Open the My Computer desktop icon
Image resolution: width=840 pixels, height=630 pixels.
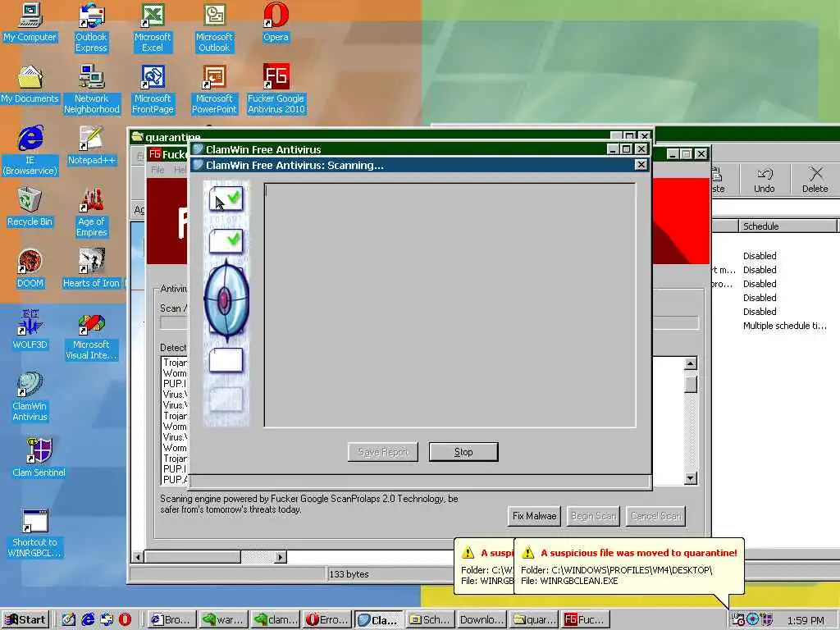[x=30, y=23]
